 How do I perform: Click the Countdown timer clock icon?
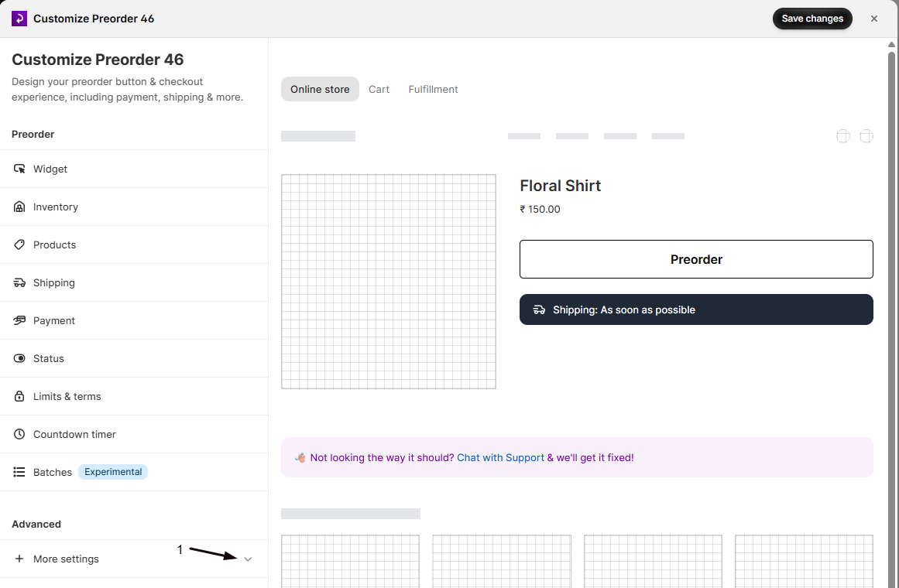click(x=19, y=434)
